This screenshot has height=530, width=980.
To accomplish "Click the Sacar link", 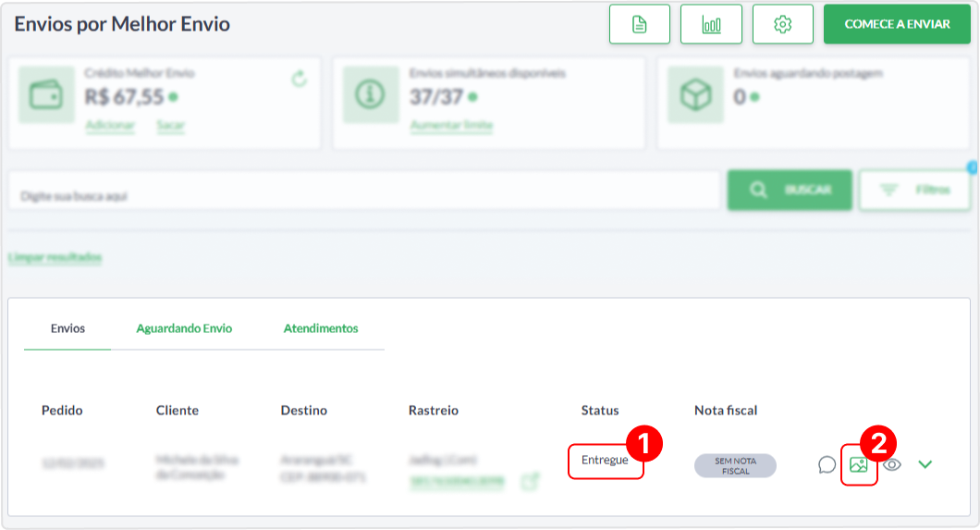I will [x=171, y=125].
